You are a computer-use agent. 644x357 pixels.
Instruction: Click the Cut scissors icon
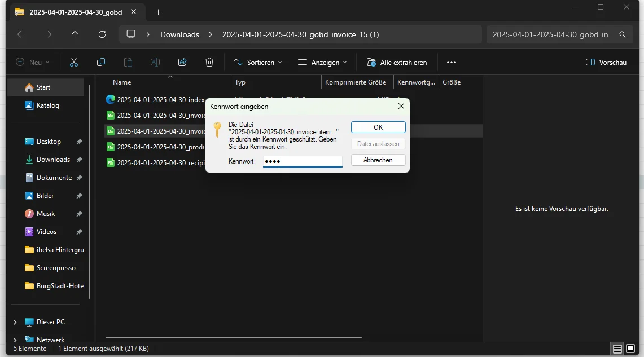[x=74, y=63]
